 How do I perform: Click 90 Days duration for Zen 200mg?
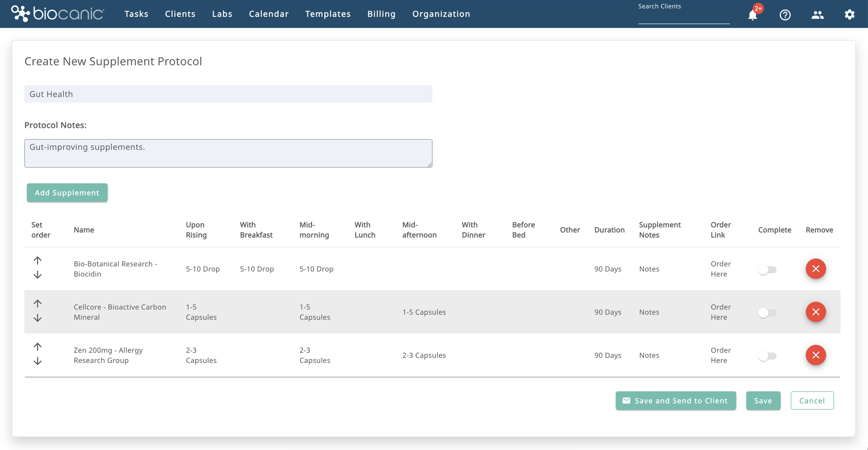tap(608, 355)
